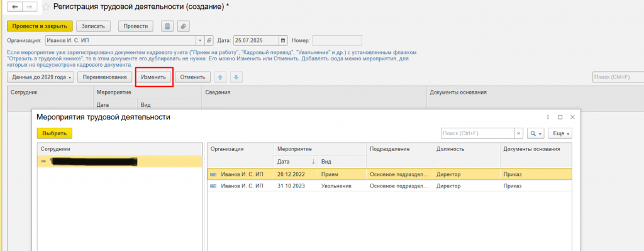Go back with the left arrow button
This screenshot has height=251, width=644.
[15, 7]
